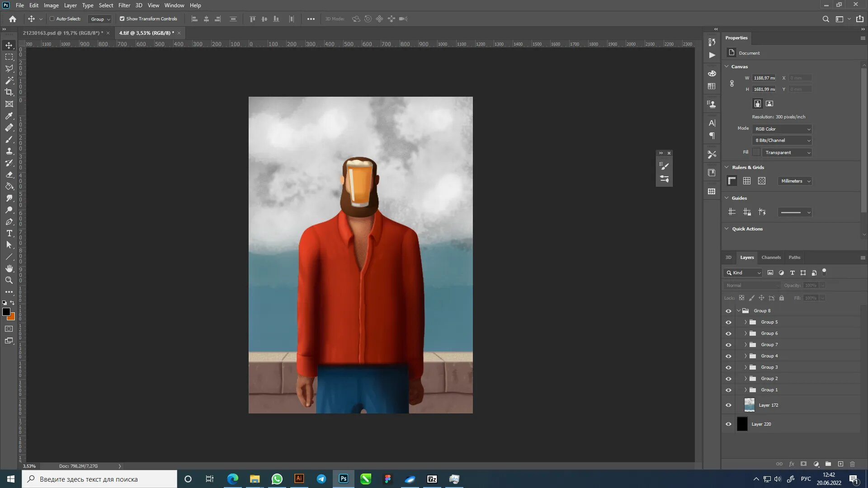The height and width of the screenshot is (488, 868).
Task: Select the Zoom tool
Action: [9, 281]
